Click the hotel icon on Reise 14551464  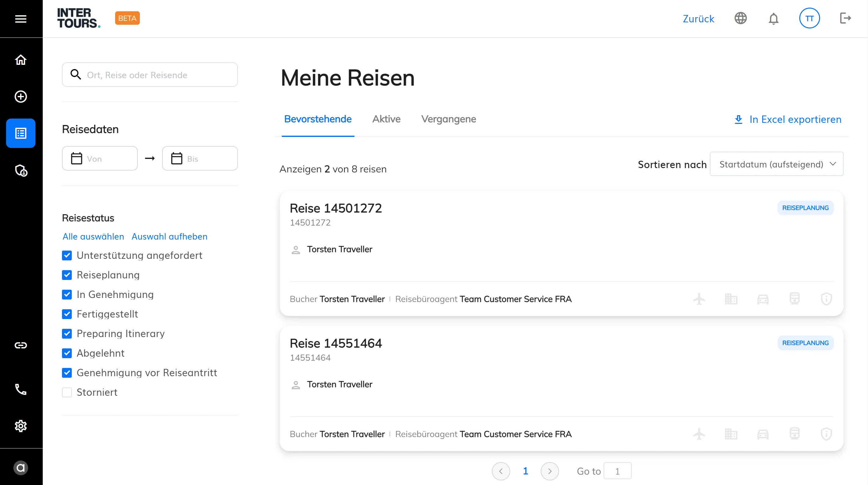pyautogui.click(x=731, y=434)
